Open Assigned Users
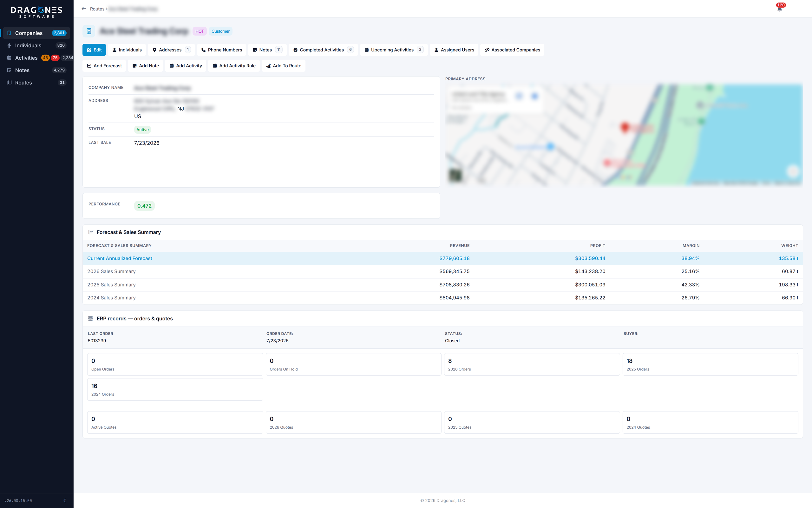The width and height of the screenshot is (812, 508). click(x=454, y=50)
